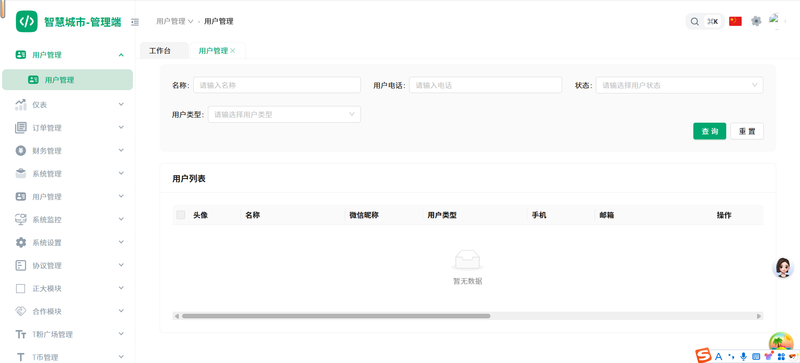Open the floating assistant avatar on the right edge
Screen dimensions: 800x363
pyautogui.click(x=783, y=268)
